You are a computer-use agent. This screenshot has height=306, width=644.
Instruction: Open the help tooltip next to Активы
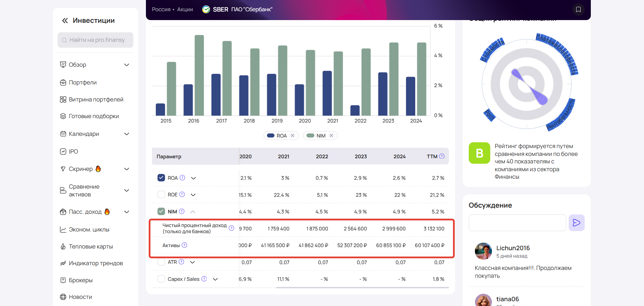(x=184, y=245)
